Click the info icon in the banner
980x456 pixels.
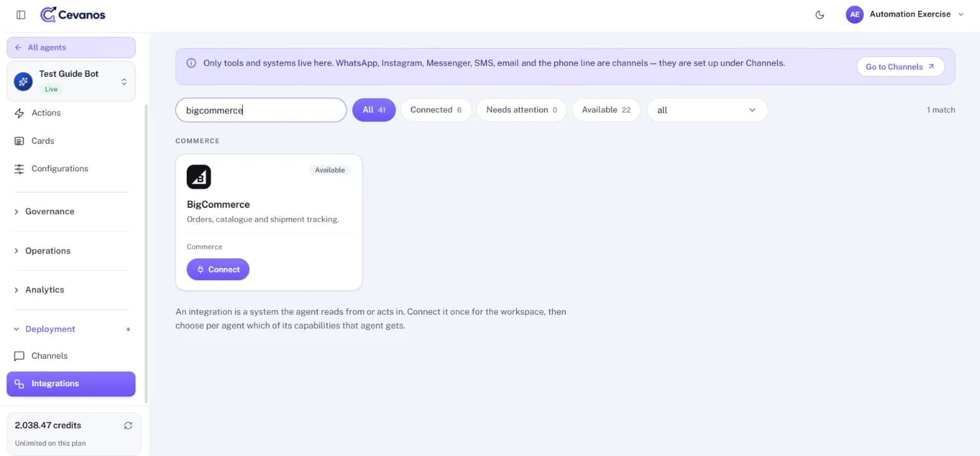coord(191,63)
